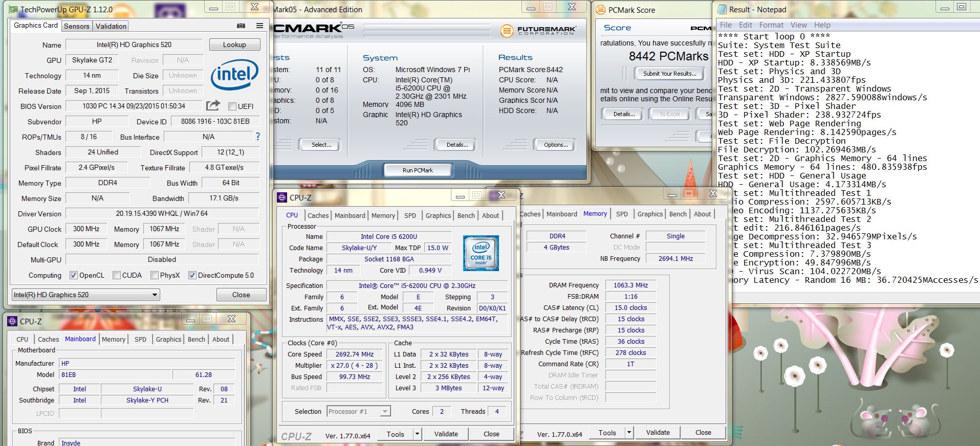Click Submit Your Results button
Screen dimensions: 980x446
[x=670, y=74]
